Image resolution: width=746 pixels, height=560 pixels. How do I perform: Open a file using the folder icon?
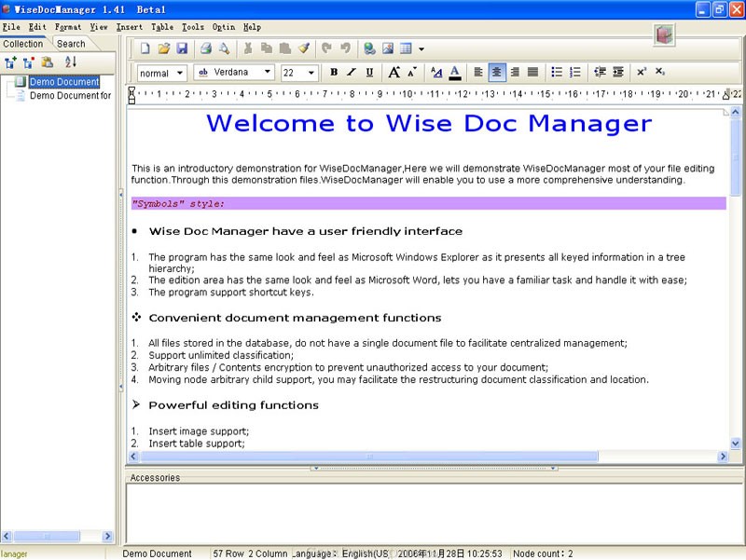164,48
